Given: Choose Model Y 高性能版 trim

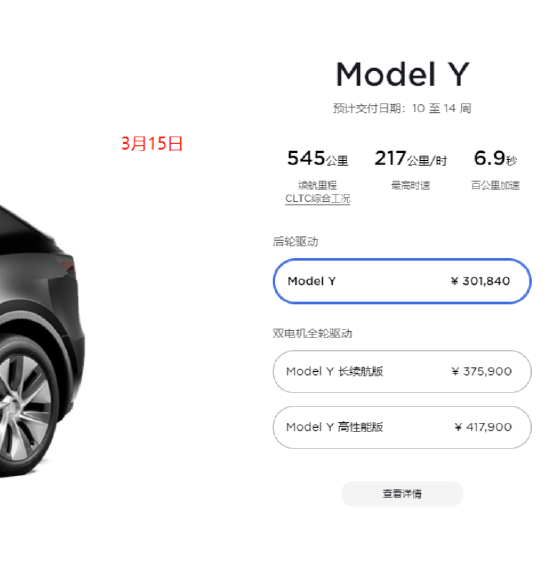Looking at the screenshot, I should [402, 427].
